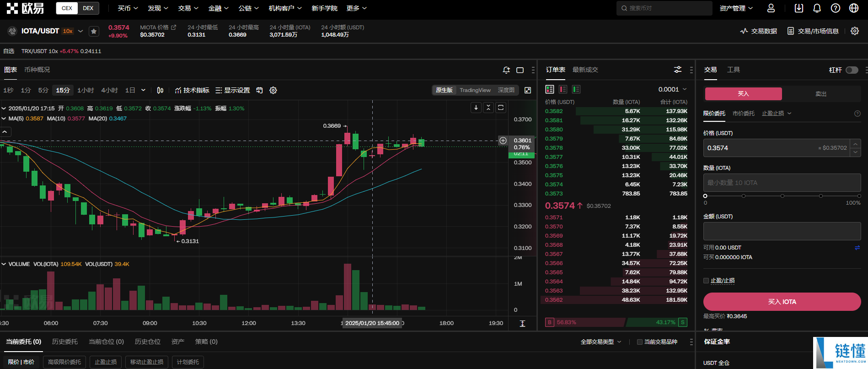The image size is (868, 369).
Task: Open the trading page settings gear
Action: pos(855,31)
